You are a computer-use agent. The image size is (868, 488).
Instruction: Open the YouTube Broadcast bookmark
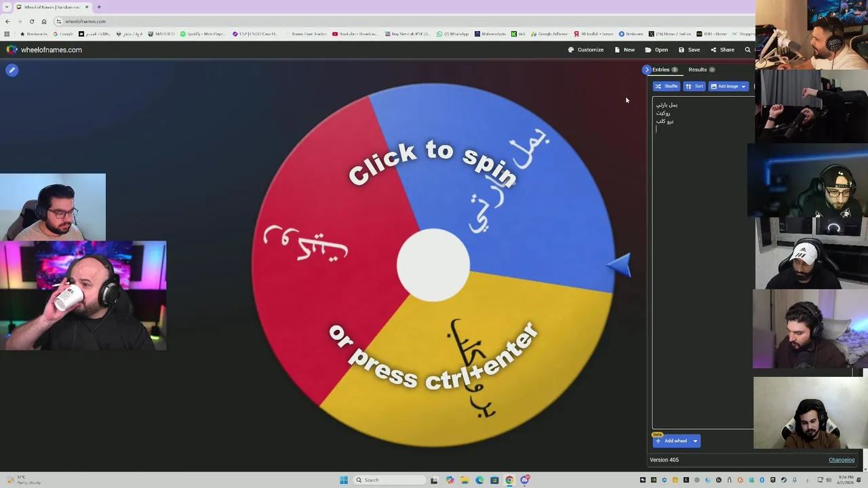(356, 34)
